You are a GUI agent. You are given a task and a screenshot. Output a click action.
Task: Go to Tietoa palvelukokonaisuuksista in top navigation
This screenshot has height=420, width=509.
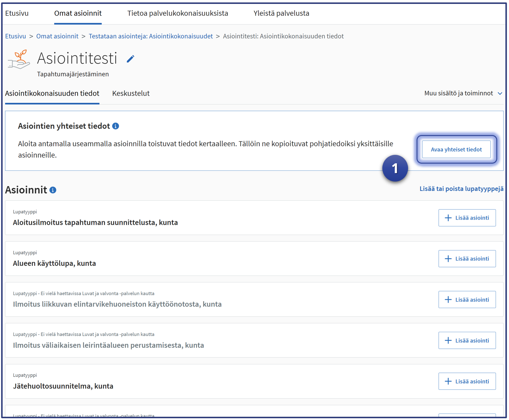tap(177, 13)
